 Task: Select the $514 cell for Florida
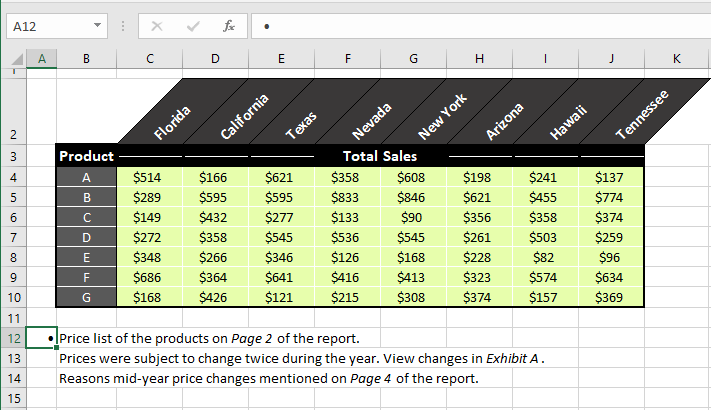(x=150, y=177)
